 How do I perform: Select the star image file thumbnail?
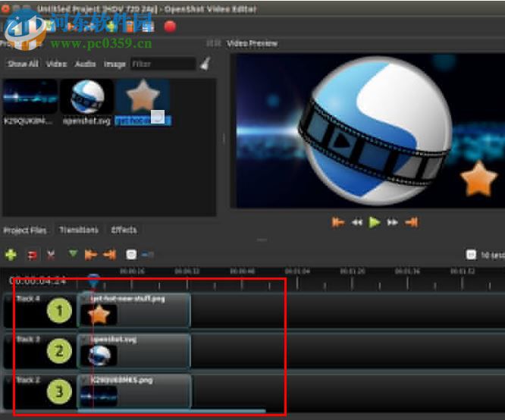pos(143,96)
